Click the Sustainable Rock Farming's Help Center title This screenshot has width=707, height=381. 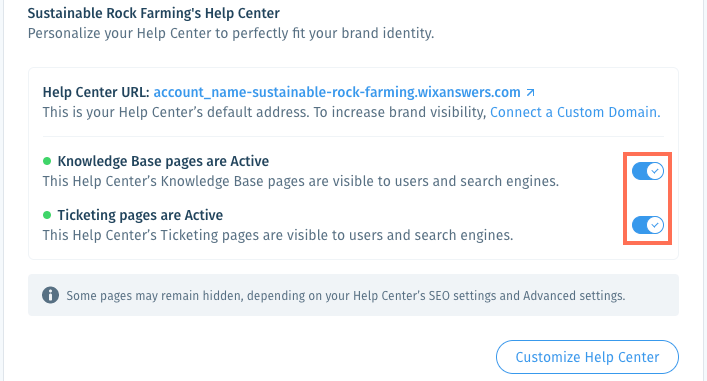tap(154, 13)
